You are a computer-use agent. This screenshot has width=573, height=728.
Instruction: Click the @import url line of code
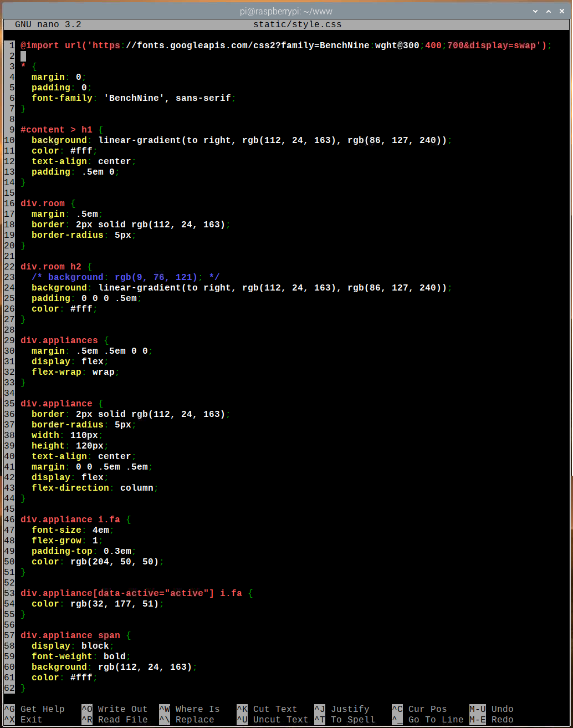point(286,45)
